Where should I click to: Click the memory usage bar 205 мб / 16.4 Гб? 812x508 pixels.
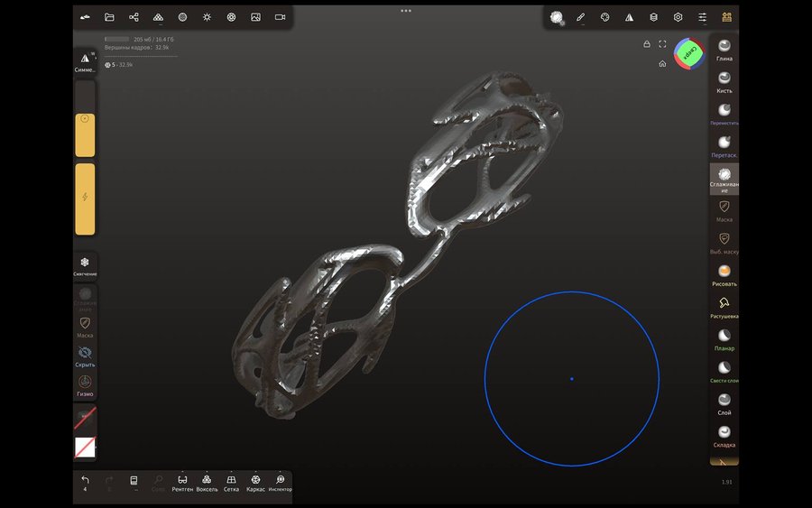point(139,40)
